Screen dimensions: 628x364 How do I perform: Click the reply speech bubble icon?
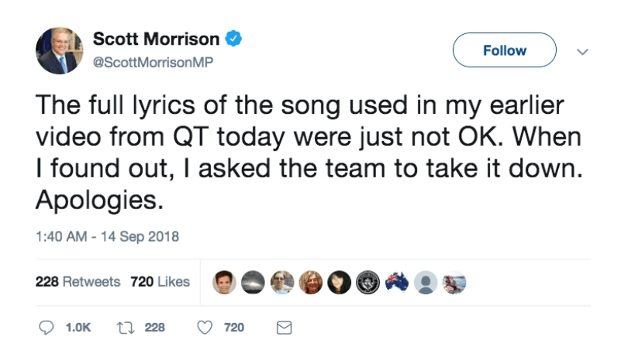pos(46,328)
